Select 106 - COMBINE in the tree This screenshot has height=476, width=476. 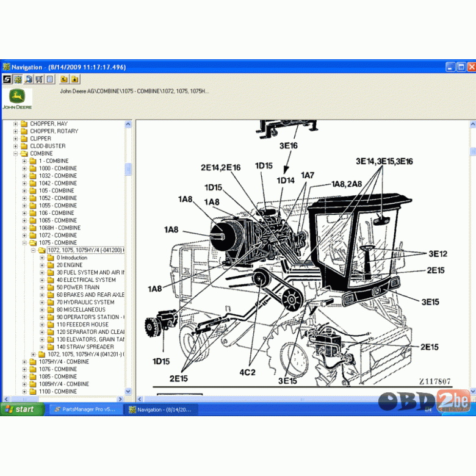(x=57, y=213)
